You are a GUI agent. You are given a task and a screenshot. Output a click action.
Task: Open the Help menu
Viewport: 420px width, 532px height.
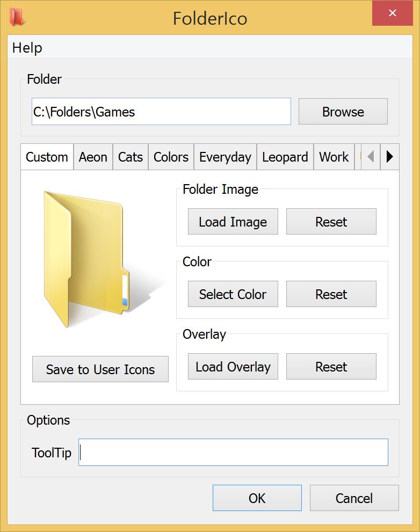pyautogui.click(x=27, y=48)
